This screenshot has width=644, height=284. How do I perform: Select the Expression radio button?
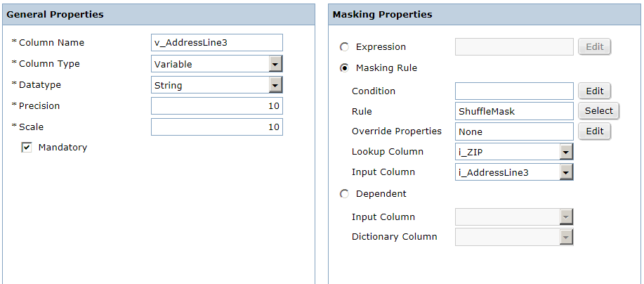(x=344, y=47)
